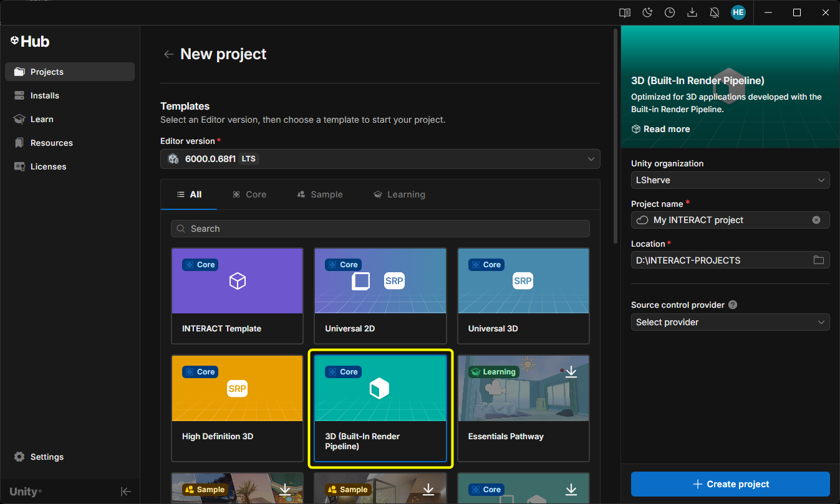Open the muted notifications bell icon
This screenshot has width=840, height=504.
click(x=715, y=12)
